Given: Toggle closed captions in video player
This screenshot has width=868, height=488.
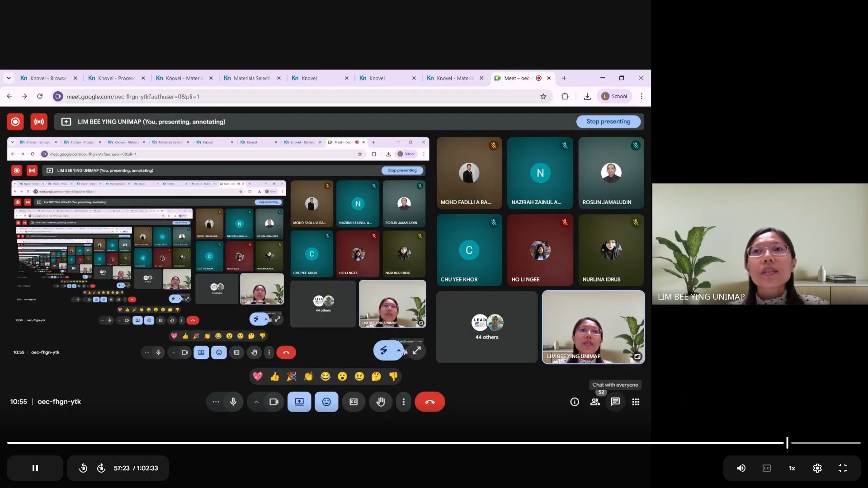Looking at the screenshot, I should (x=766, y=468).
